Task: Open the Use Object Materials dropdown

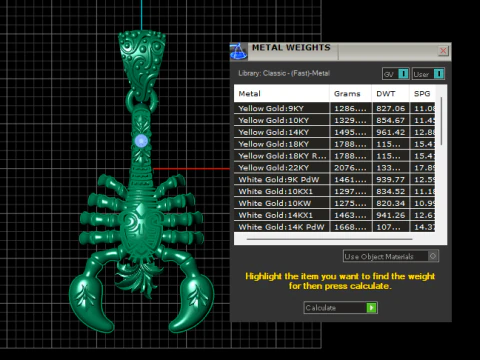Action: [391, 256]
